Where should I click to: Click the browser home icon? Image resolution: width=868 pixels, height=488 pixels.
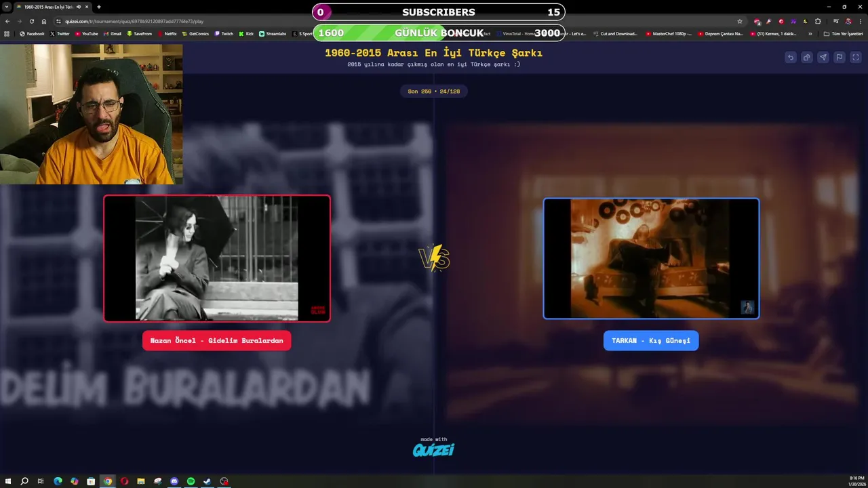coord(44,21)
